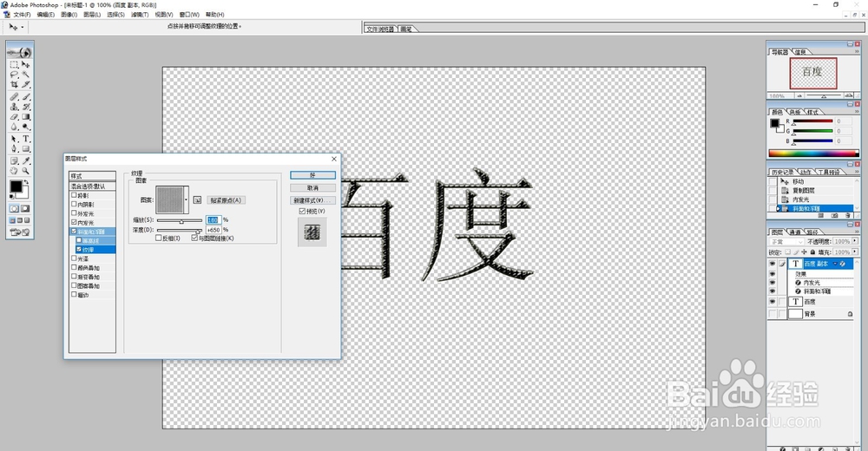Select the Hand tool
868x451 pixels.
[14, 171]
